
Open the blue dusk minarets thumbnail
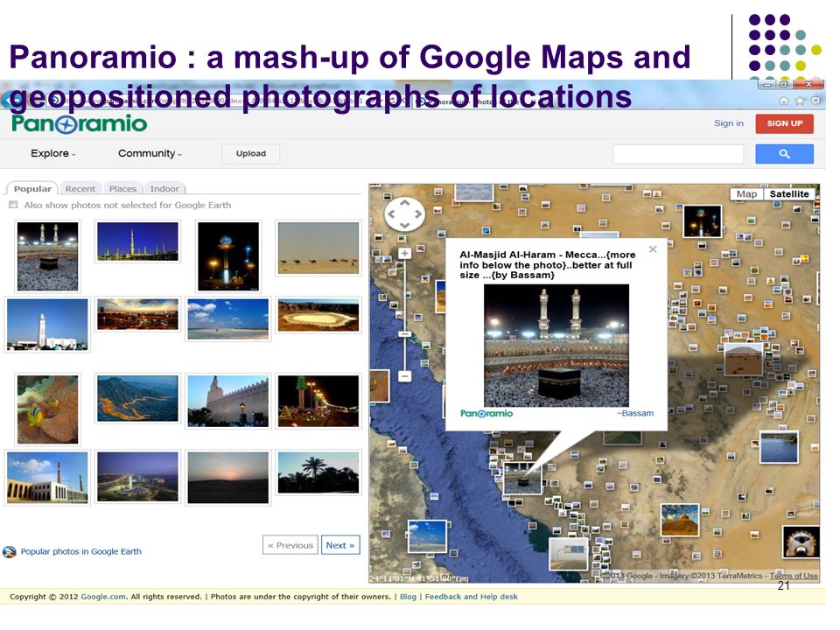(137, 241)
